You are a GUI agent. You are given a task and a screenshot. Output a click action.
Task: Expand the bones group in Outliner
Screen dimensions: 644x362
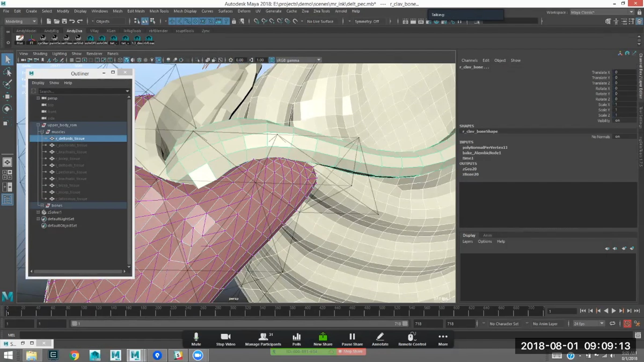[42, 205]
